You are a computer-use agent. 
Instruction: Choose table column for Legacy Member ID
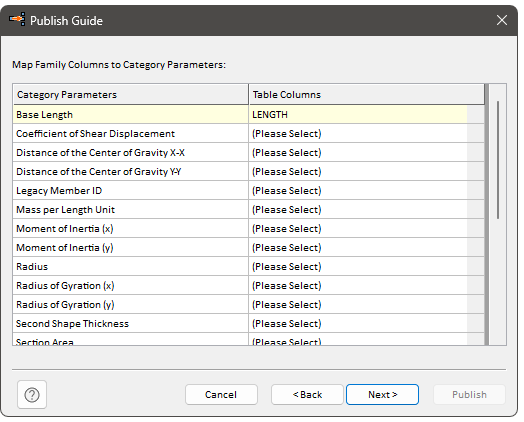(366, 191)
